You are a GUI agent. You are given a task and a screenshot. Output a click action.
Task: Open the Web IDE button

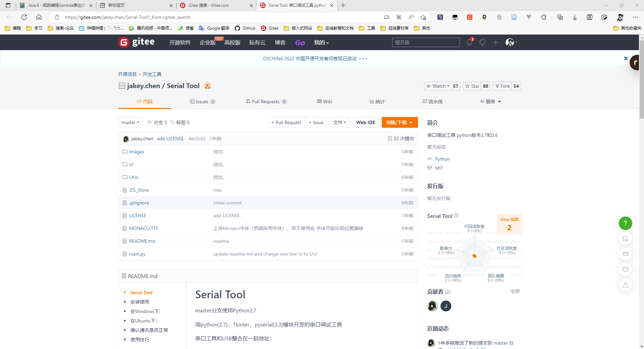point(365,122)
